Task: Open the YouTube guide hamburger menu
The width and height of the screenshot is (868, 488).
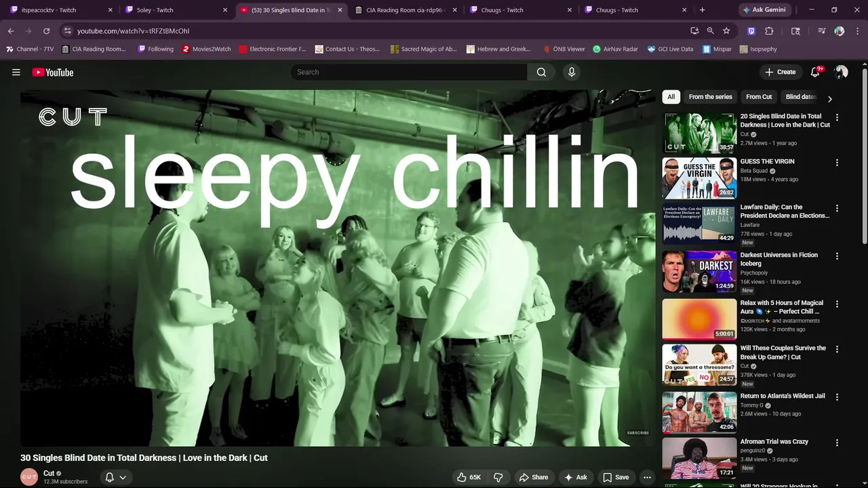Action: [16, 73]
